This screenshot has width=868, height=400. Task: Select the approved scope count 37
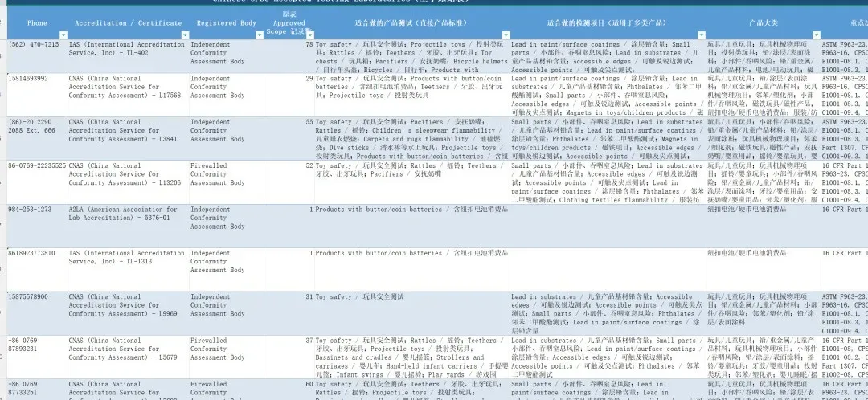(x=289, y=357)
